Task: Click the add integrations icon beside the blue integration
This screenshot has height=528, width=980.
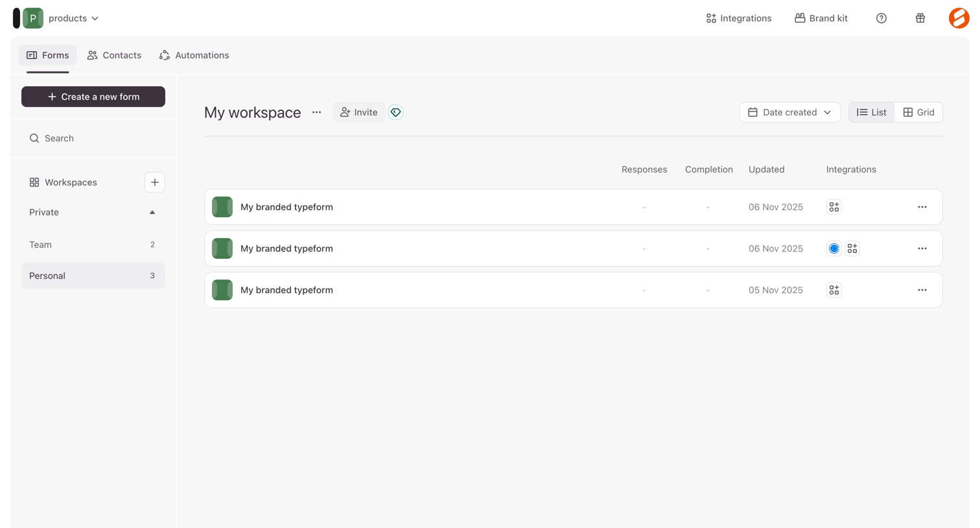Action: (852, 248)
